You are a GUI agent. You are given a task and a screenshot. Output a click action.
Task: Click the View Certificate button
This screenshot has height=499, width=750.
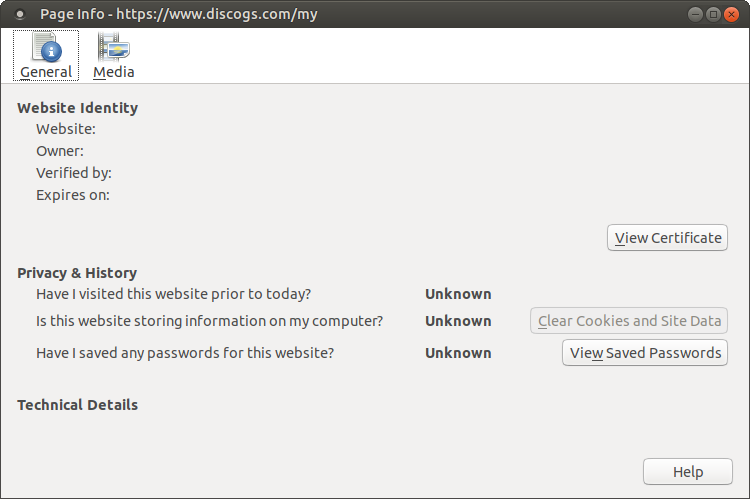pos(667,238)
